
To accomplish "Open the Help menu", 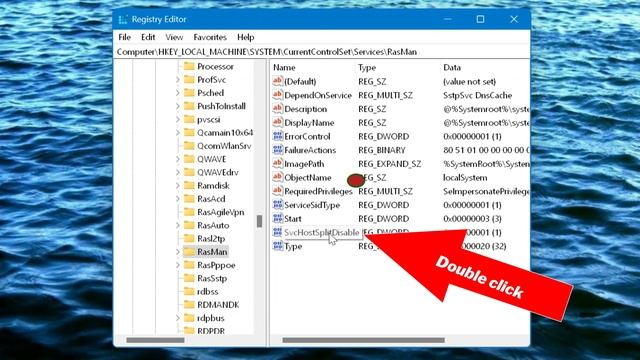I will pos(245,37).
